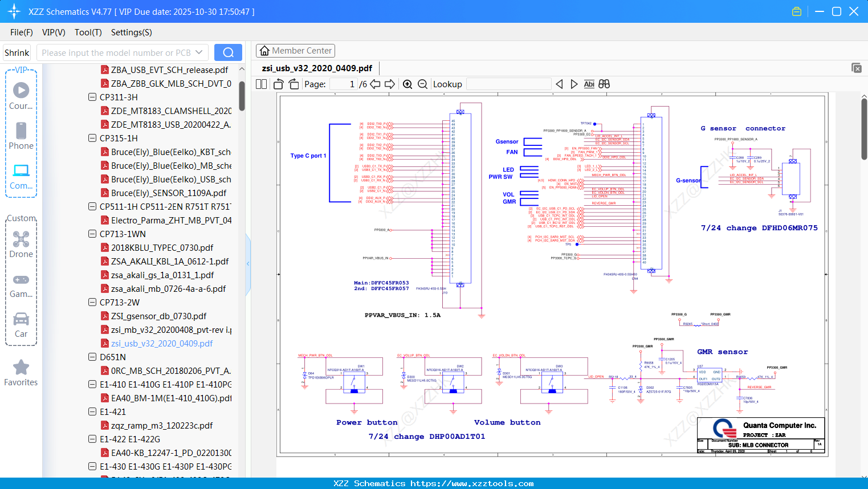
Task: Collapse the CP713-1WN tree node
Action: click(92, 234)
